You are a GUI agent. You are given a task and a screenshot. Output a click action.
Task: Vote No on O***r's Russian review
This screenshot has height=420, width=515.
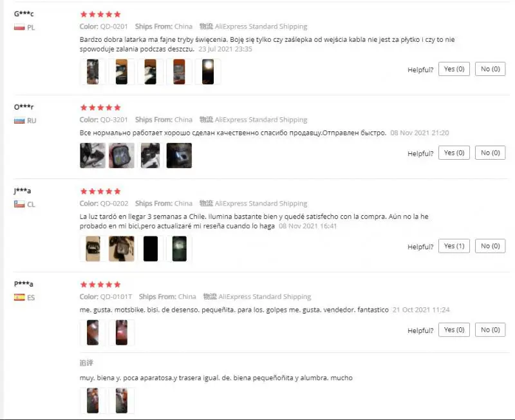pos(490,153)
